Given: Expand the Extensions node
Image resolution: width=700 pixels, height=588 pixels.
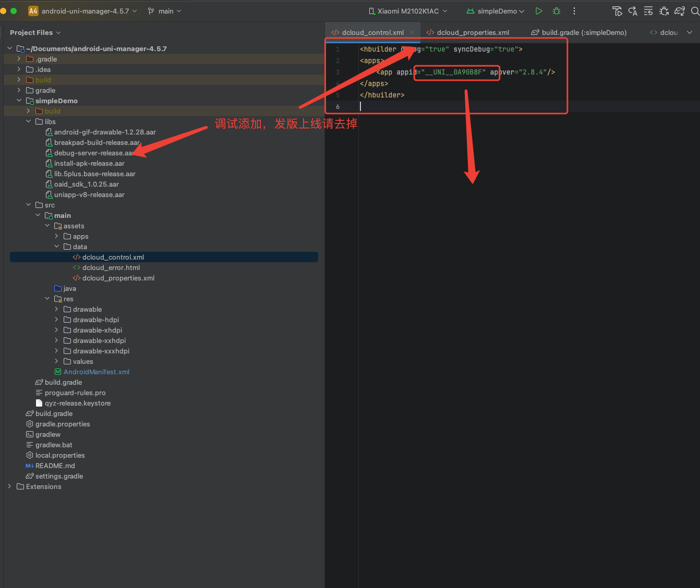Looking at the screenshot, I should pos(9,486).
